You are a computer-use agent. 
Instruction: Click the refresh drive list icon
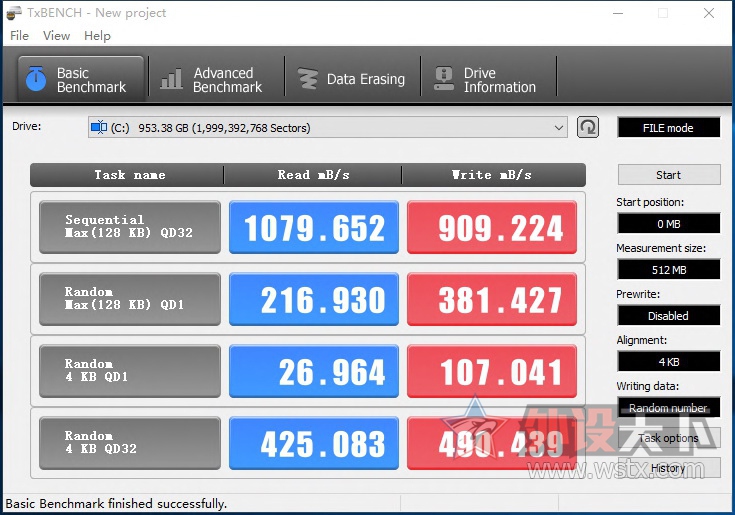pos(588,127)
